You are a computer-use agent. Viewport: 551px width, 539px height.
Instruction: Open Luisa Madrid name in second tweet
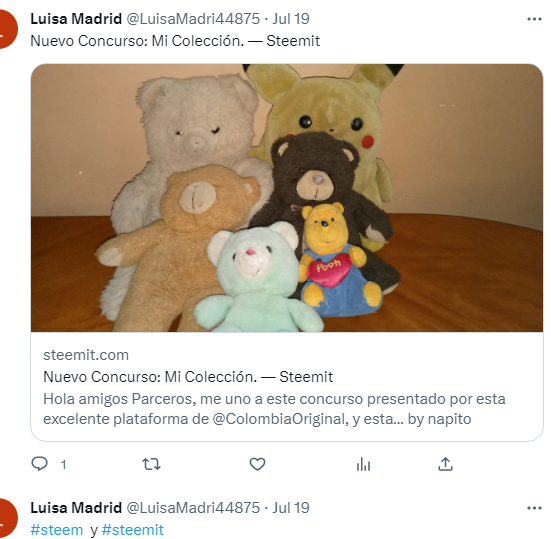point(76,508)
